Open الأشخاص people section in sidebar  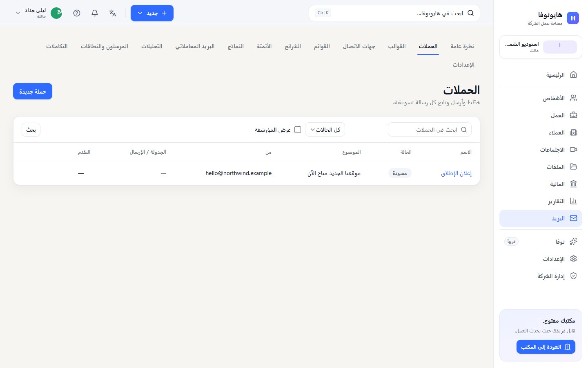click(x=541, y=98)
